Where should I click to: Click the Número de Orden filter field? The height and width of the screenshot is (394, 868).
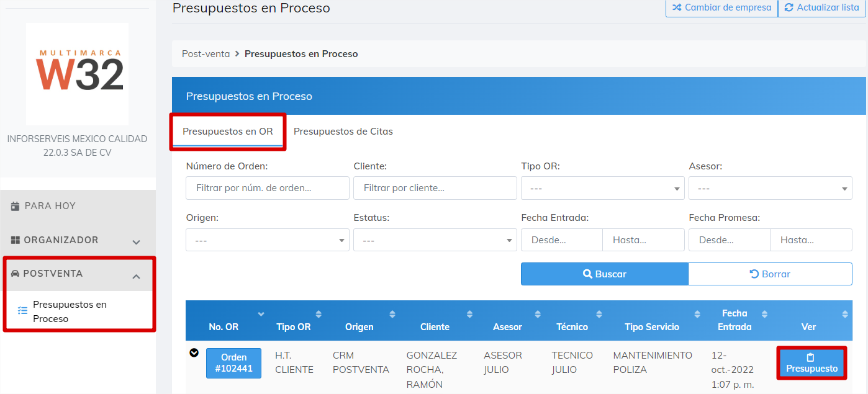[267, 188]
